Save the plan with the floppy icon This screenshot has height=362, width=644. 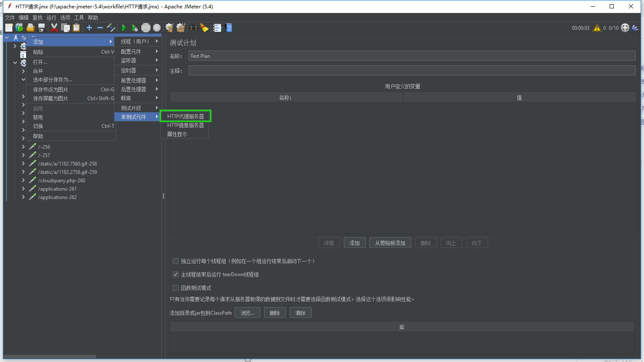[x=42, y=28]
